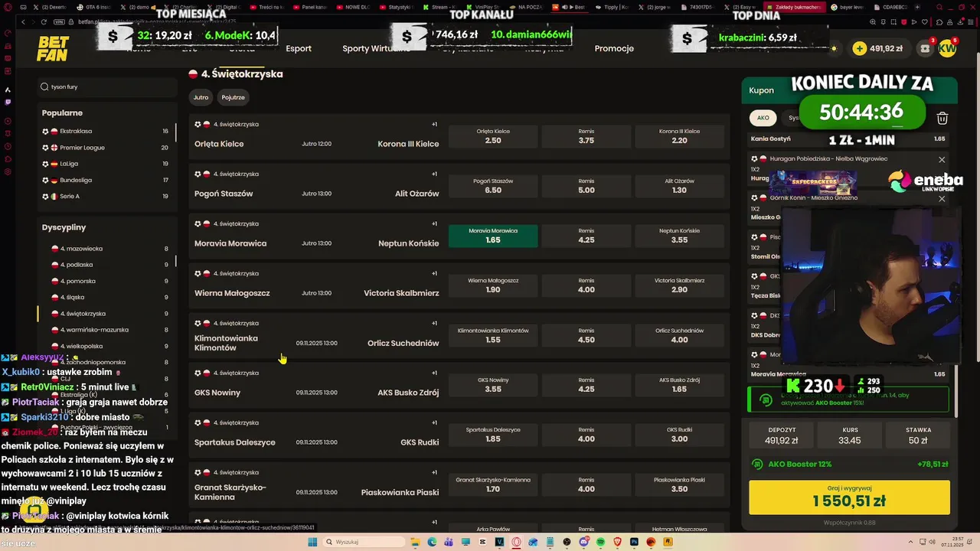Expand +1 markets for Orlęta Kielce match
The image size is (980, 551).
click(434, 124)
